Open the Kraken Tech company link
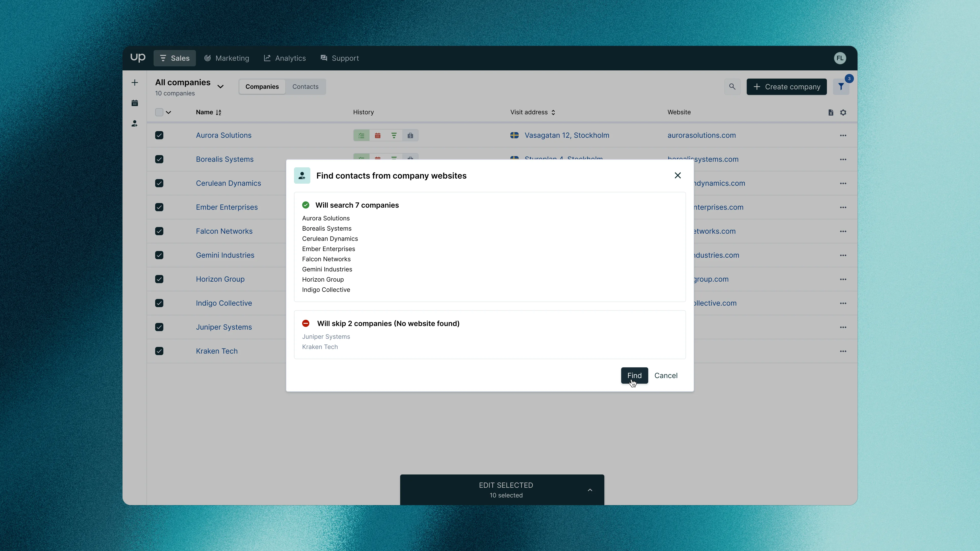980x551 pixels. pyautogui.click(x=217, y=351)
